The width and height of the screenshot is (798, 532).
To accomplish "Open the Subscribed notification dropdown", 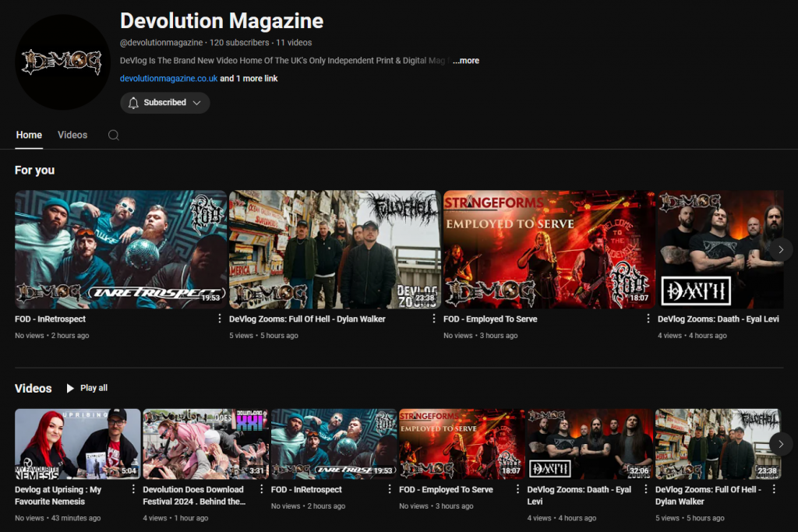I will point(165,103).
